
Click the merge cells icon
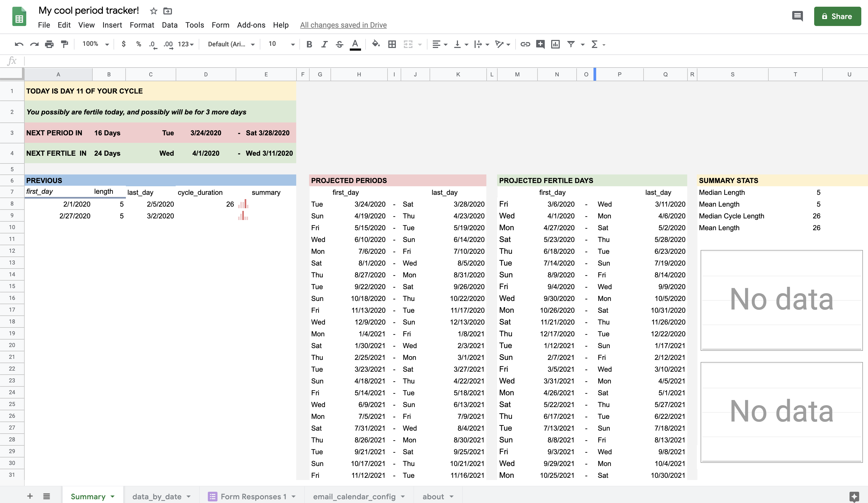(x=408, y=44)
